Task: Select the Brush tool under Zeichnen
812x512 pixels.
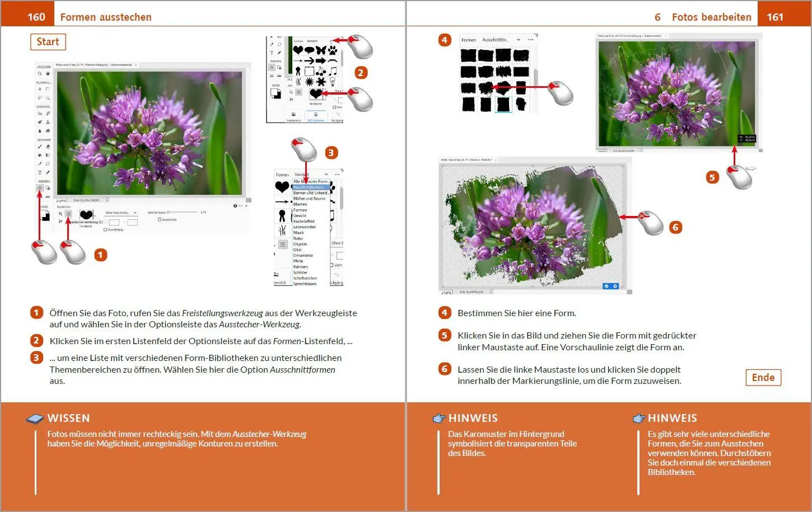Action: click(40, 147)
